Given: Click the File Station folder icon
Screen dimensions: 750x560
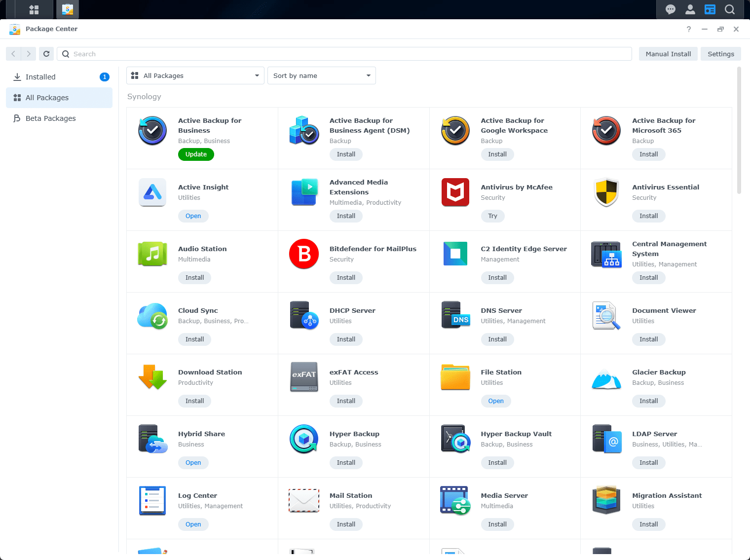Looking at the screenshot, I should point(455,377).
